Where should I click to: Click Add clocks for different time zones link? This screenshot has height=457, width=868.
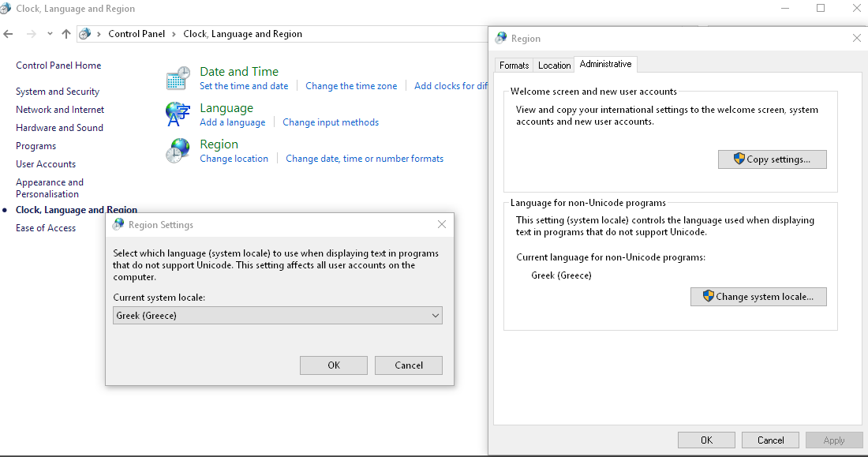point(451,86)
